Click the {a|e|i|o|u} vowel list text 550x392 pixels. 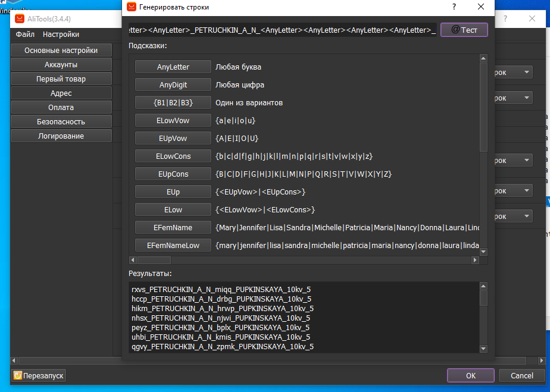pyautogui.click(x=235, y=121)
